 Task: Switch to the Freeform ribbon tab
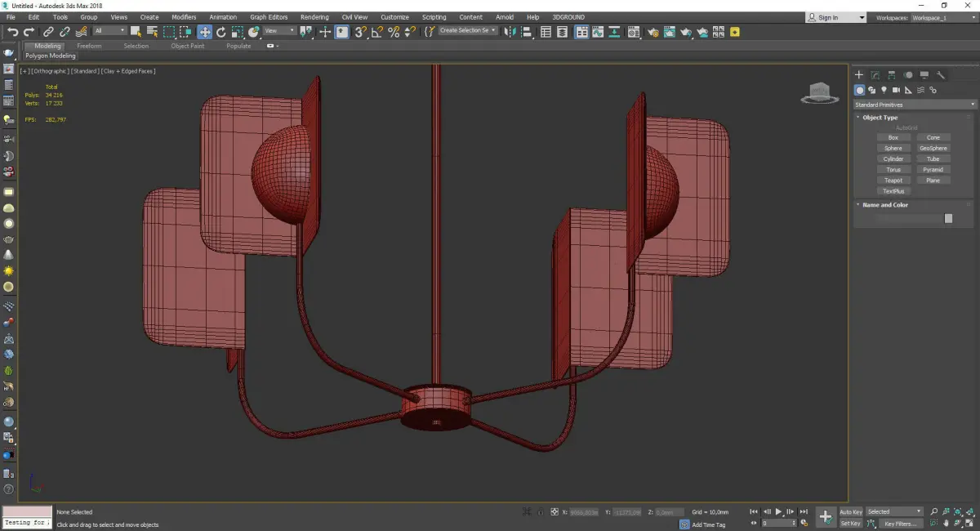(x=89, y=46)
